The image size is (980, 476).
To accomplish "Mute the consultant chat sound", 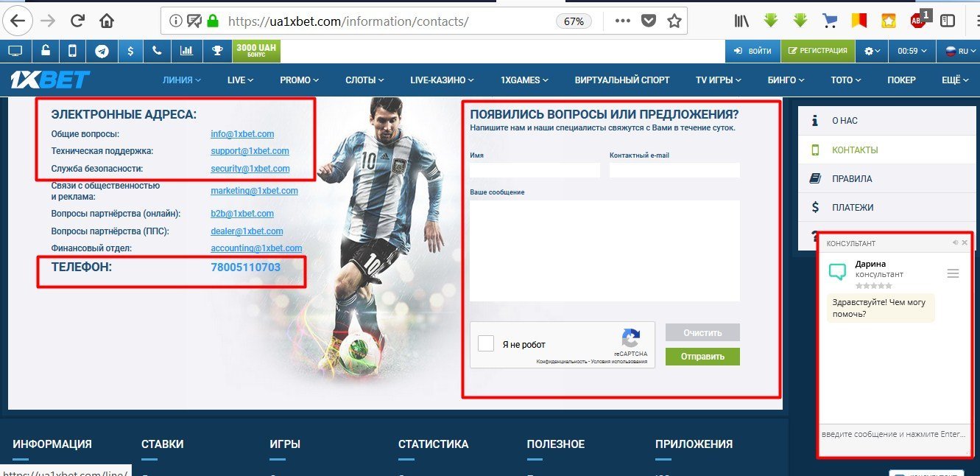I will [955, 242].
